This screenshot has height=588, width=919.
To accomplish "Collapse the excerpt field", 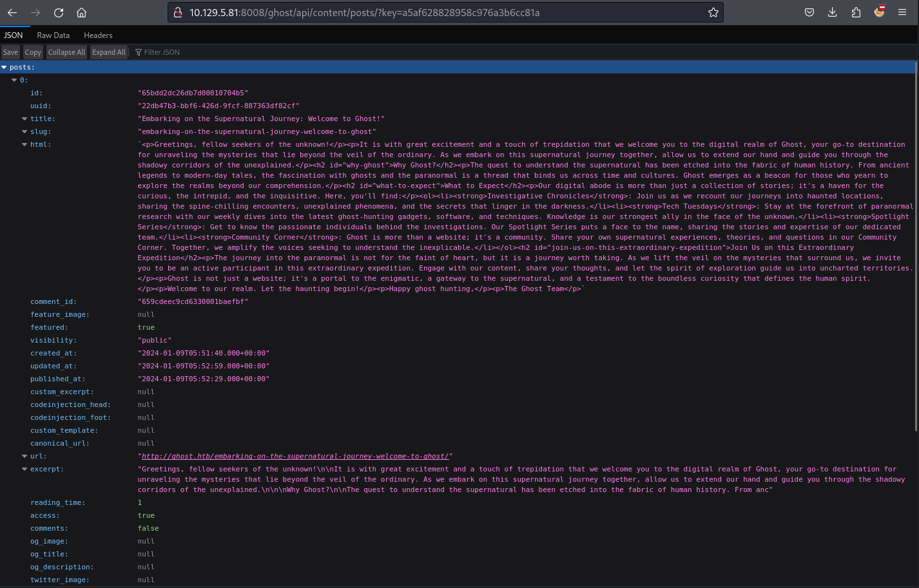I will pyautogui.click(x=24, y=469).
